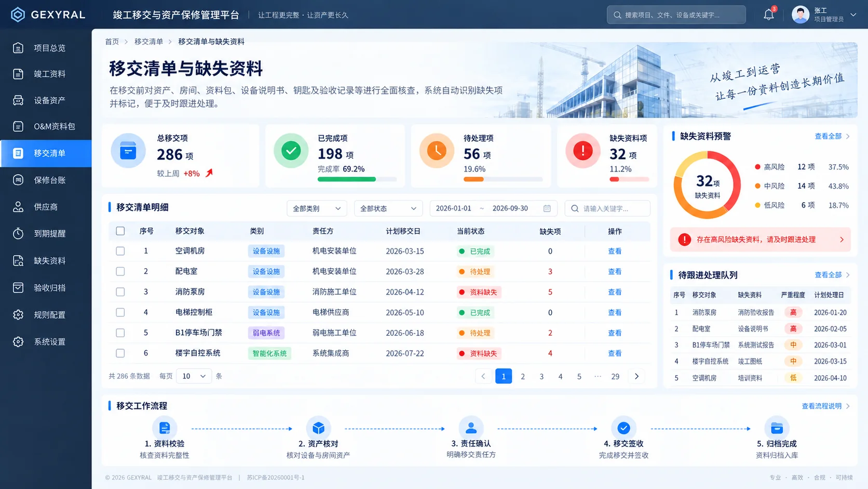Image resolution: width=868 pixels, height=489 pixels.
Task: Click 查看 link for 消防泵房 row
Action: point(615,292)
